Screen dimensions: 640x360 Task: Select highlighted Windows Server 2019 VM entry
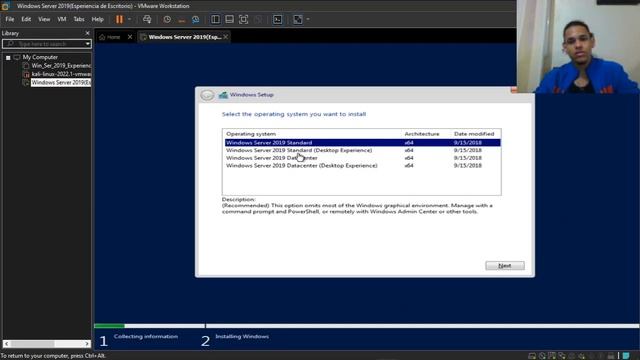tap(61, 82)
